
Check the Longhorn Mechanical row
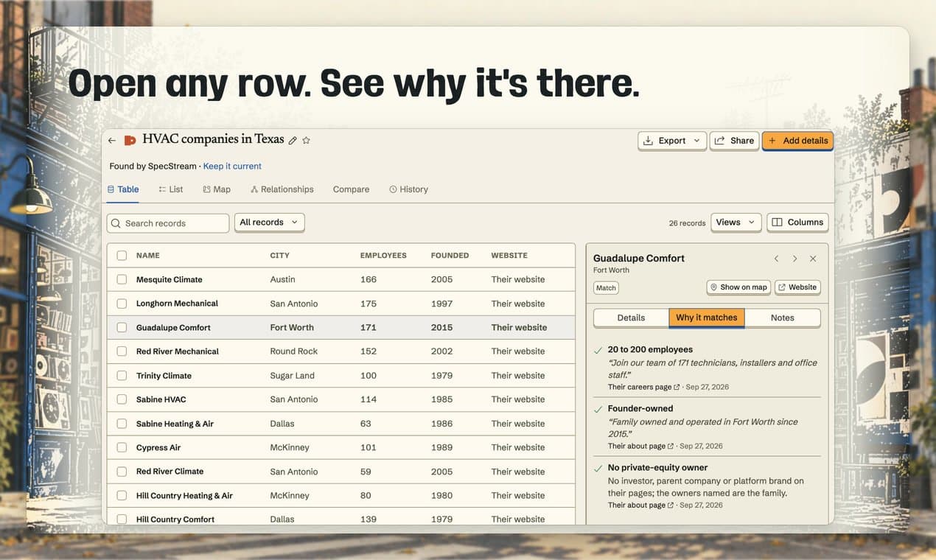coord(122,304)
